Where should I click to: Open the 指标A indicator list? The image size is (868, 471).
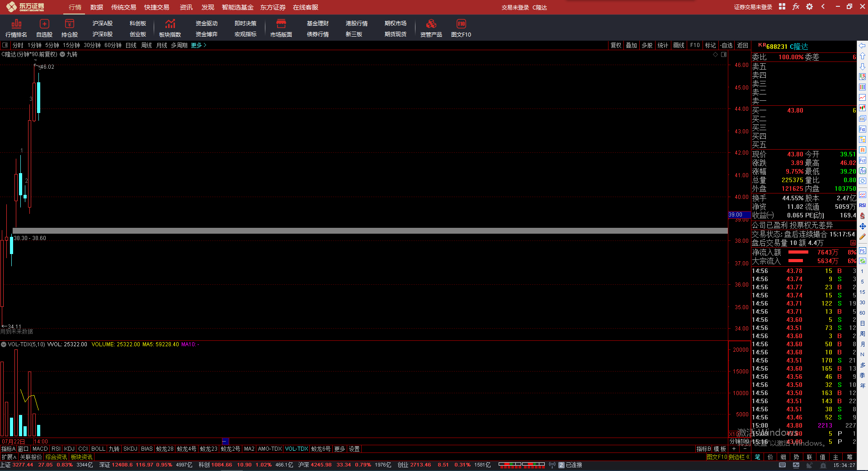tap(8, 449)
